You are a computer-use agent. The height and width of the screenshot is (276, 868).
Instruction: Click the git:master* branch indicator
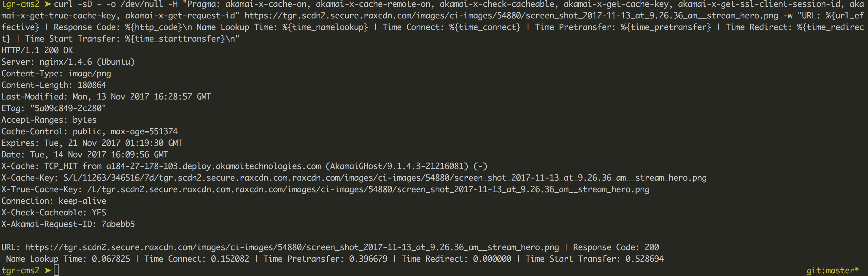pyautogui.click(x=832, y=270)
